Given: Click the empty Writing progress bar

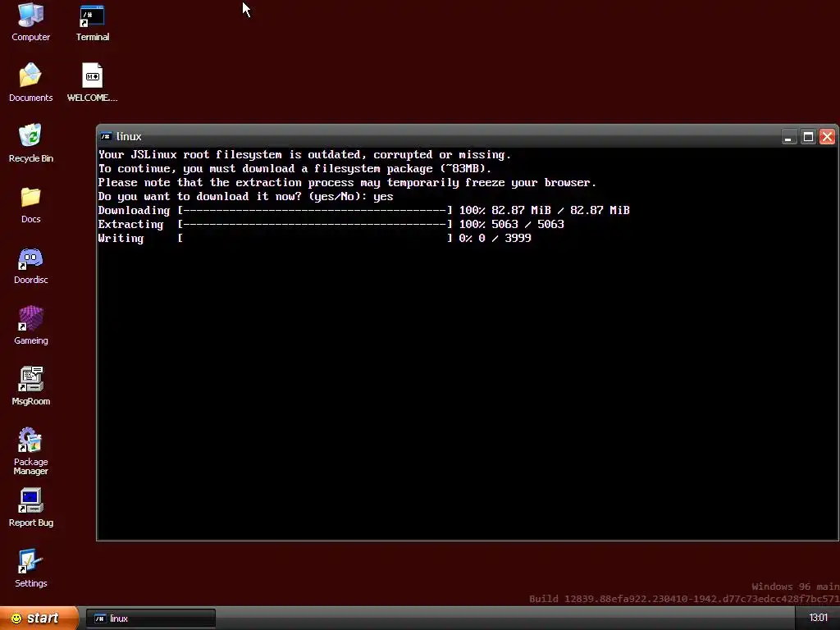Looking at the screenshot, I should coord(315,239).
